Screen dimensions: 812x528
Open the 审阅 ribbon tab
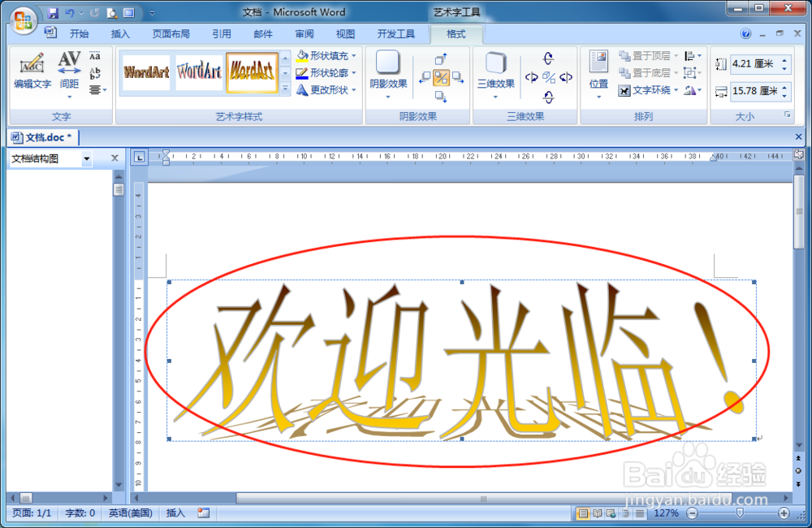(304, 33)
